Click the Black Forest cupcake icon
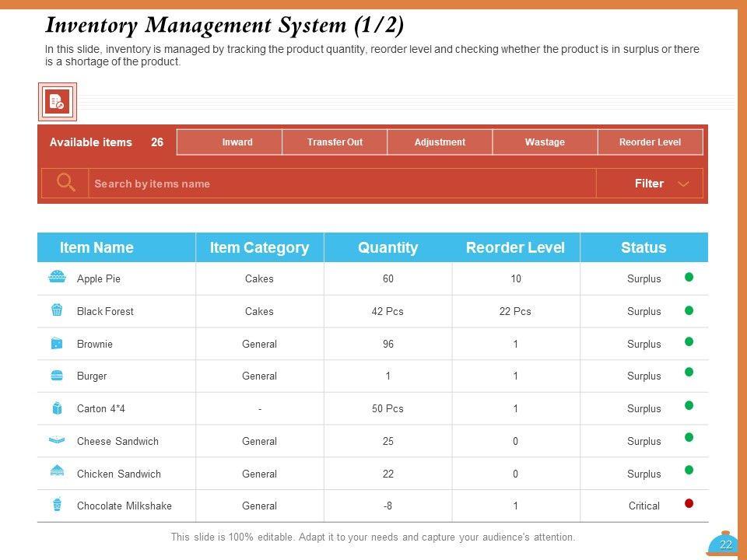The image size is (747, 560). click(57, 310)
